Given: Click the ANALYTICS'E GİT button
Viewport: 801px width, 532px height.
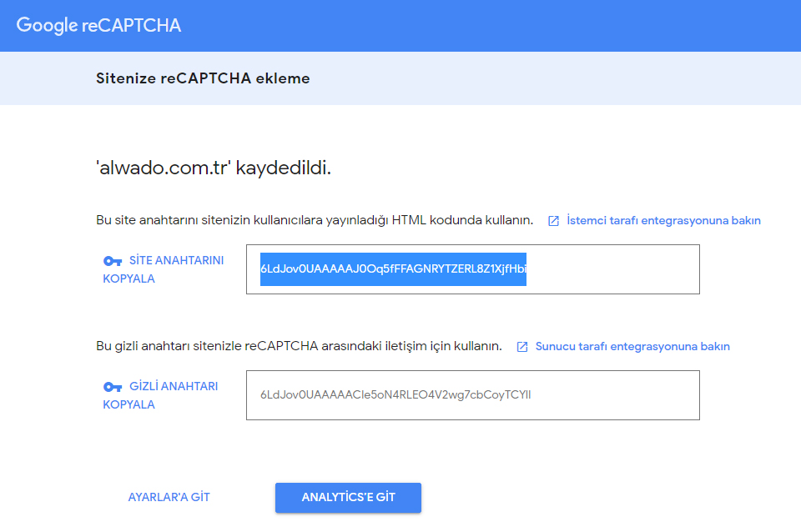Looking at the screenshot, I should [349, 498].
